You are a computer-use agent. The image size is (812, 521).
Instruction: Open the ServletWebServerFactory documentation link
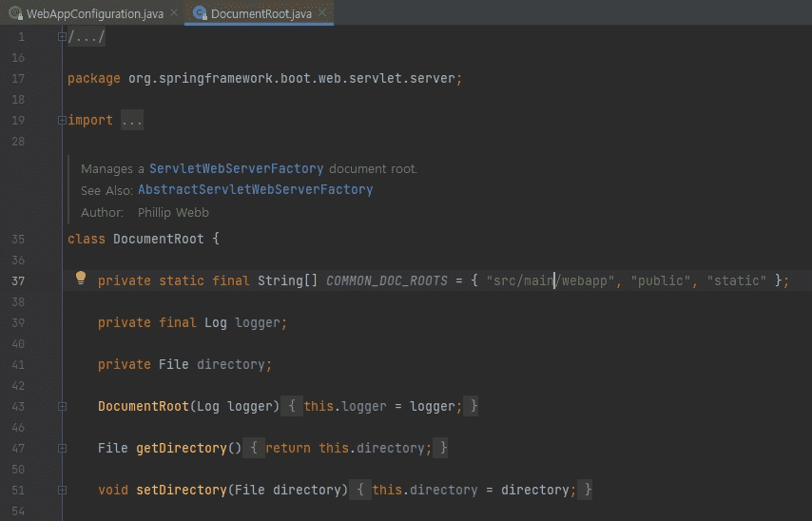pos(236,169)
